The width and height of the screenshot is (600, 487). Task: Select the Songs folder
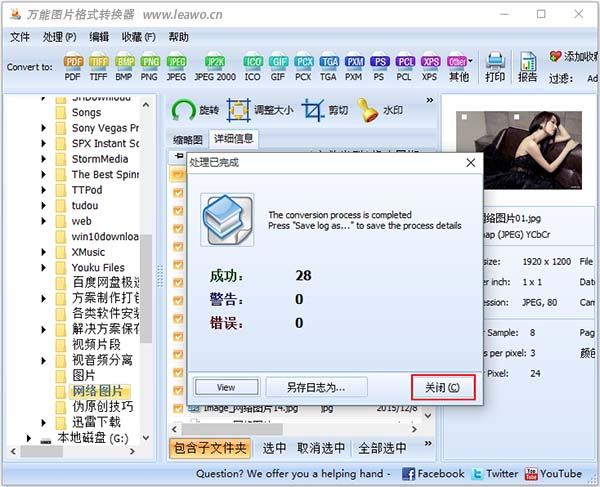pos(86,112)
